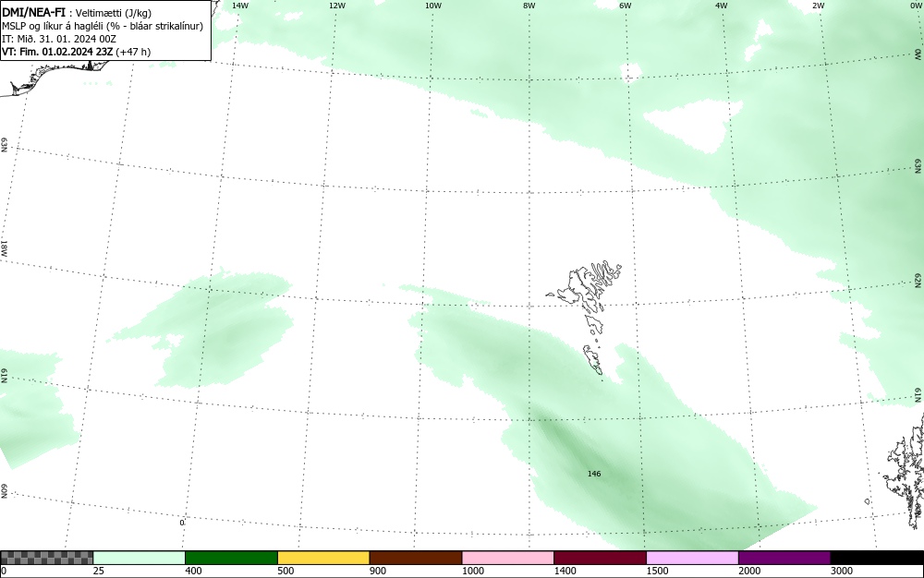Click the 14W longitude label
Image resolution: width=924 pixels, height=578 pixels.
coord(240,6)
